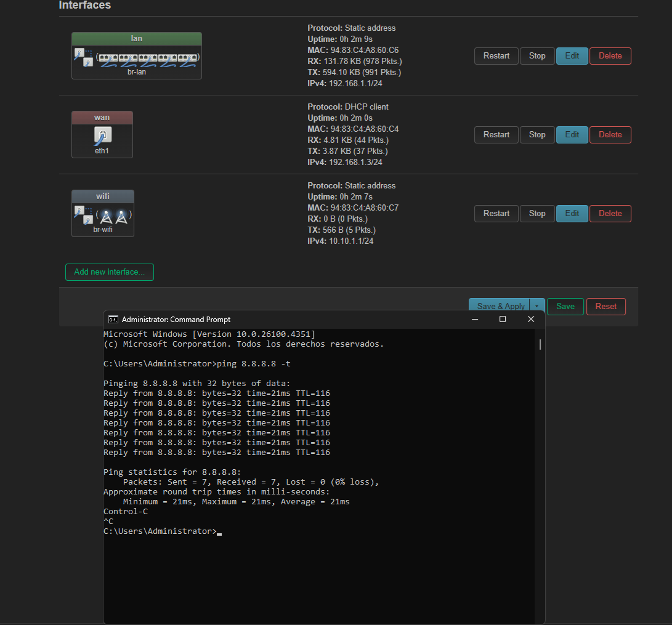Click the red Reset button
This screenshot has height=625, width=672.
(605, 306)
